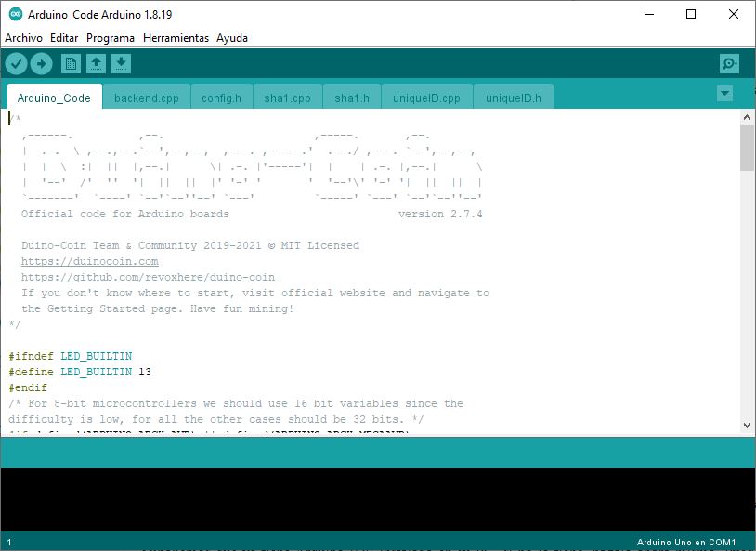Image resolution: width=756 pixels, height=551 pixels.
Task: Click the black console output area
Action: (x=377, y=500)
